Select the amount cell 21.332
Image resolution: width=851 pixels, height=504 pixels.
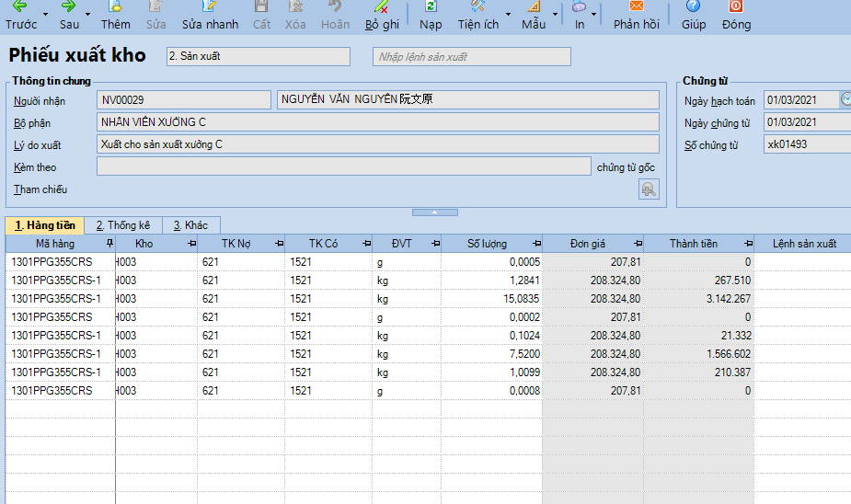coord(698,336)
